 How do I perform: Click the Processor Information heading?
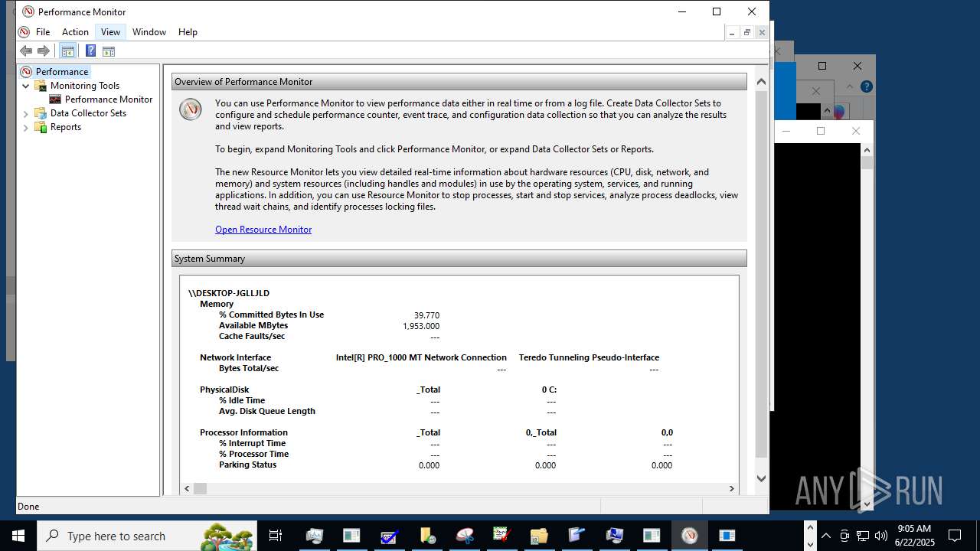[243, 432]
